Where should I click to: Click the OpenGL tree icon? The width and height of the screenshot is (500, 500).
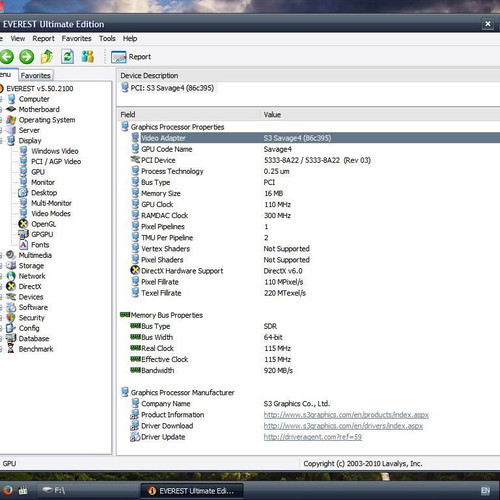coord(23,224)
